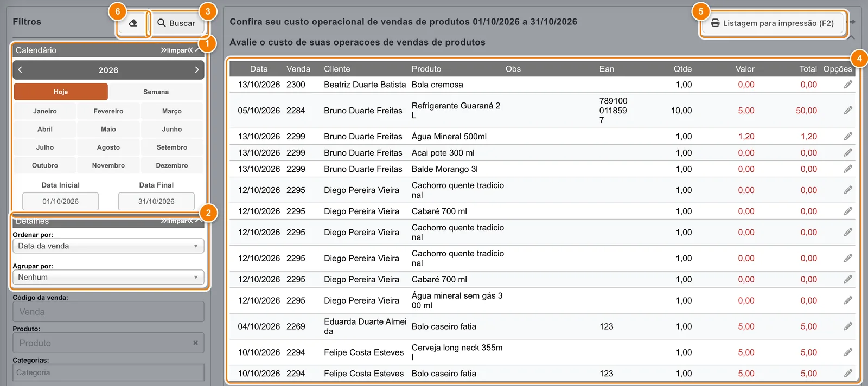The width and height of the screenshot is (868, 386).
Task: Click the Categoria input field
Action: (108, 372)
